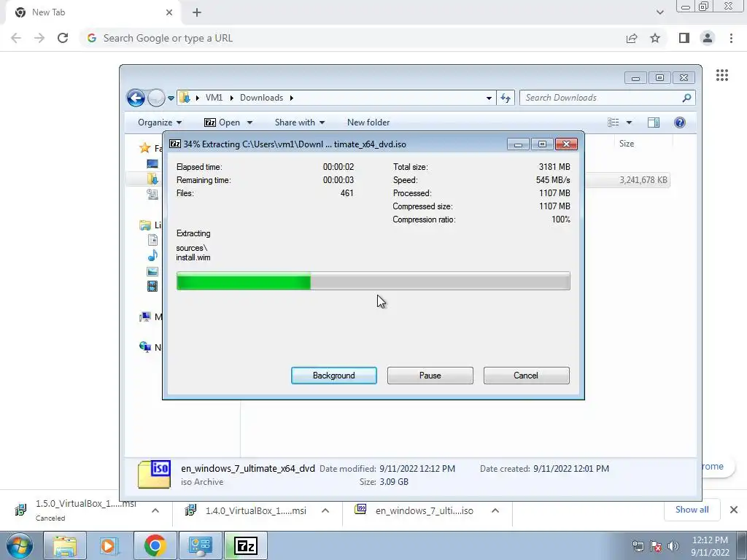Open the Music library icon
The height and width of the screenshot is (560, 747).
(x=152, y=256)
